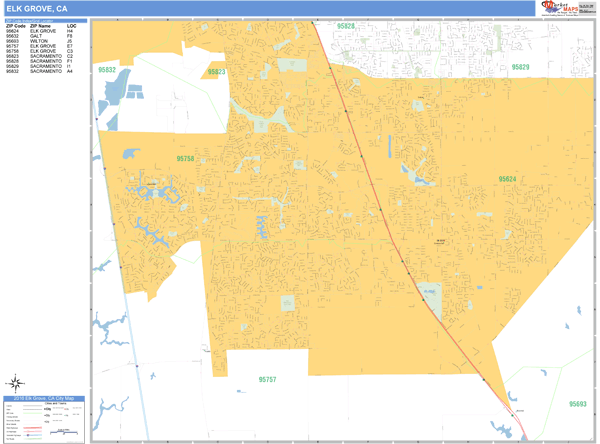Click grid locator "F1" in the LOC column
This screenshot has width=600, height=444.
pos(69,61)
